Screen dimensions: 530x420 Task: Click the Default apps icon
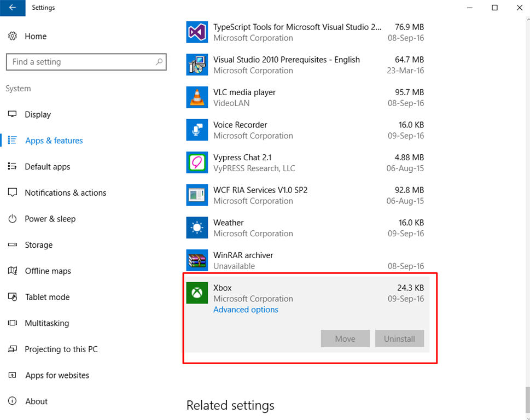pos(13,166)
